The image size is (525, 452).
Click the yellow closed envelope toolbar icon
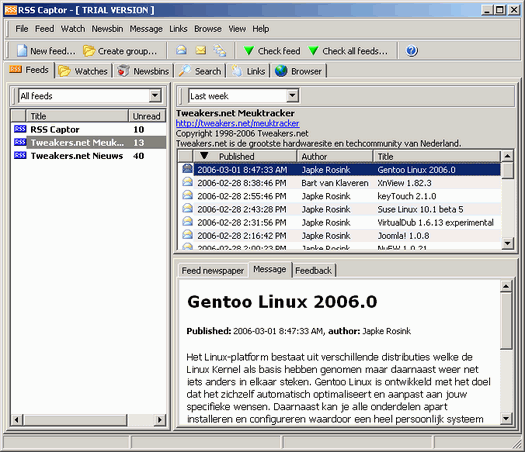coord(201,51)
